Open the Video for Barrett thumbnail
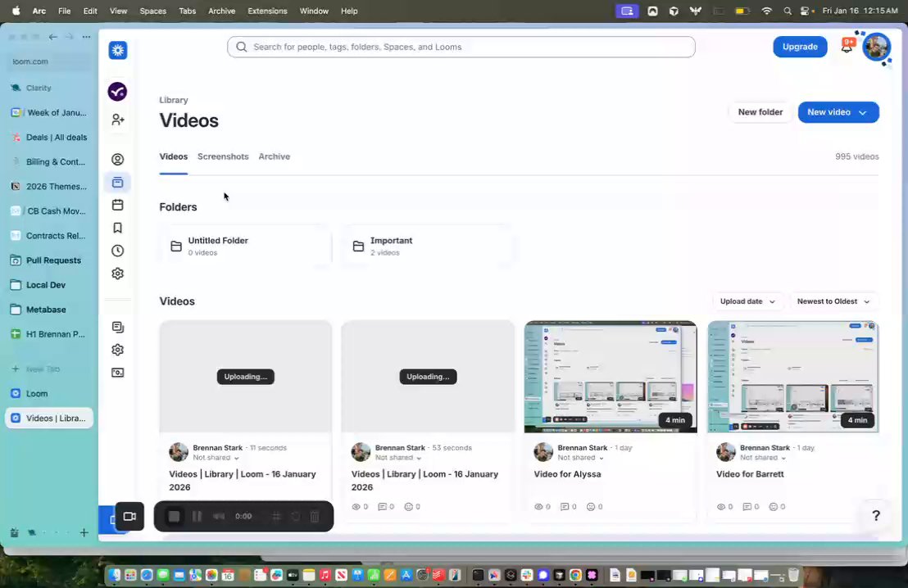This screenshot has width=908, height=588. [x=792, y=377]
